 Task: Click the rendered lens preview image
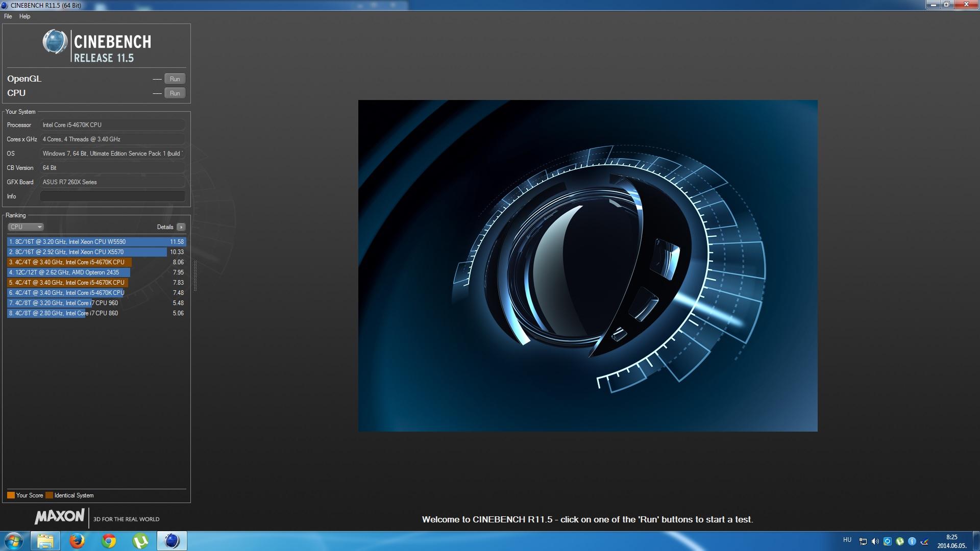[588, 266]
